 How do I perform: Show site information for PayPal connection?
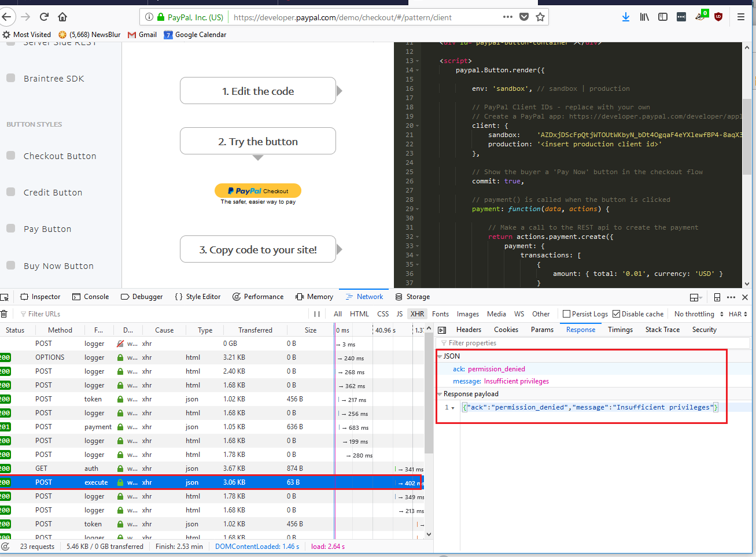coord(149,17)
